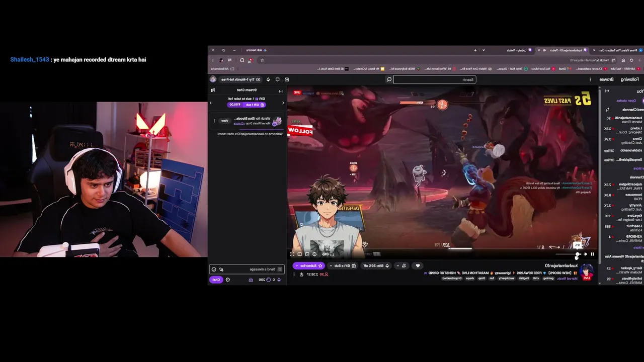Click the purple Subscribe button
This screenshot has height=362, width=644.
point(309,265)
